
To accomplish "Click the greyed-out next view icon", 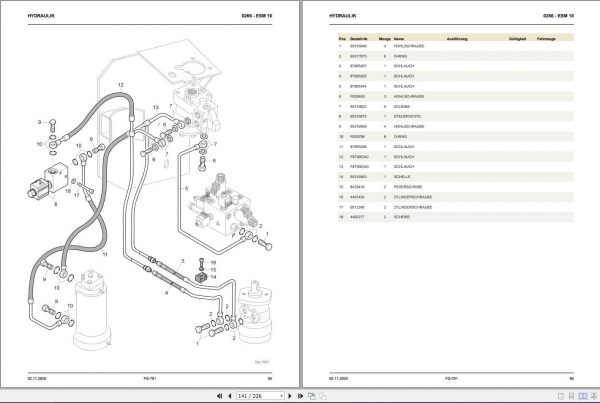I will point(323,396).
